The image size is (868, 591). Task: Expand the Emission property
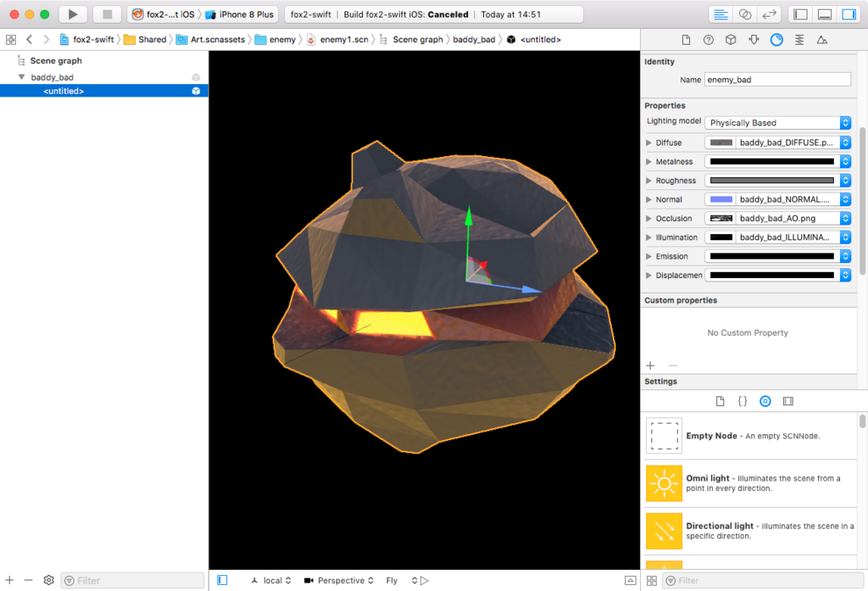point(648,256)
